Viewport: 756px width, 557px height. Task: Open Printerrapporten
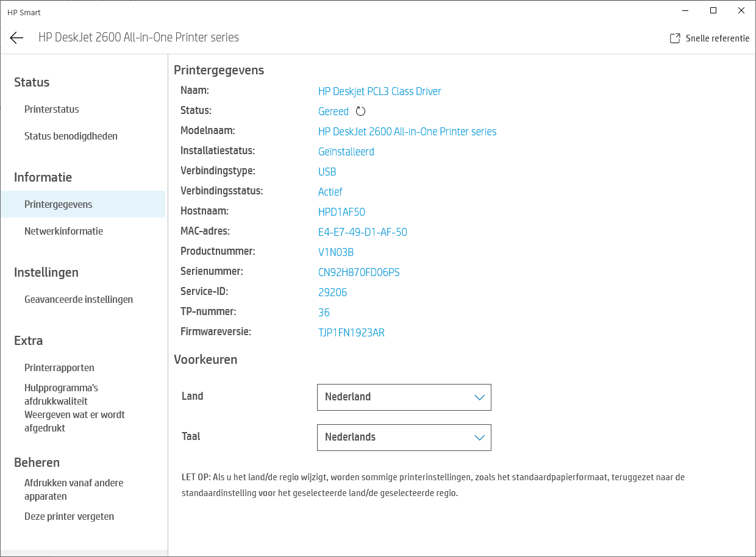[x=59, y=368]
